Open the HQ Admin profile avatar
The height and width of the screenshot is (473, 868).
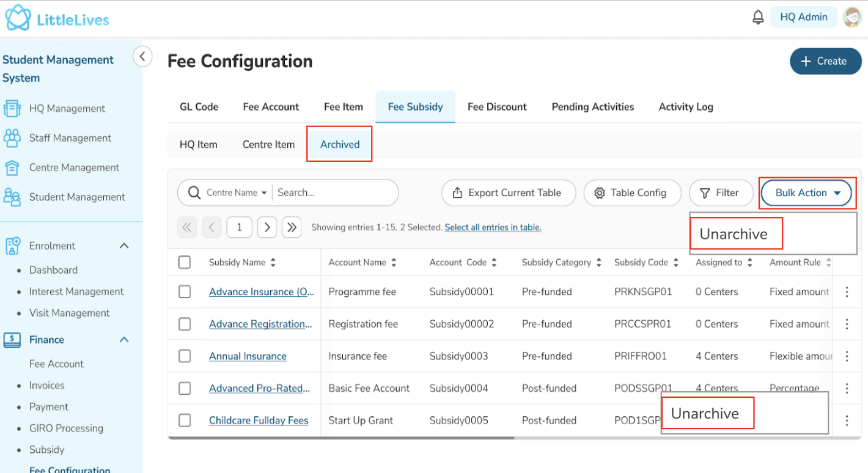click(852, 17)
